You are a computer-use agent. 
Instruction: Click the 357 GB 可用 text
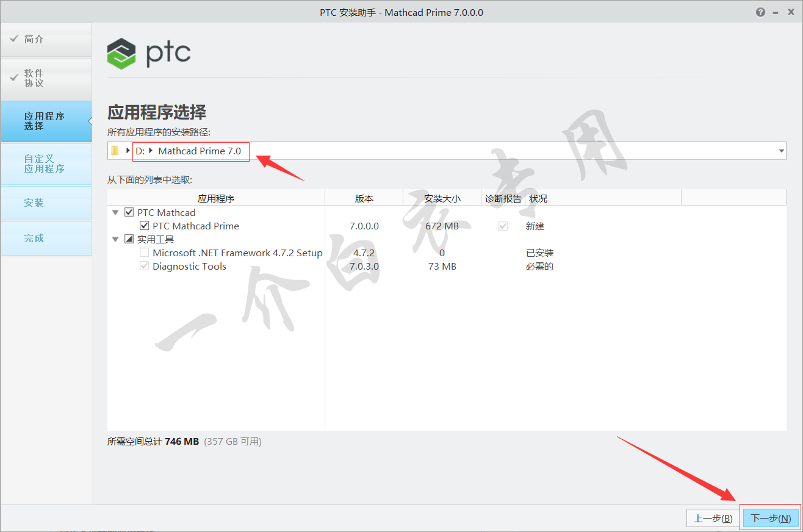point(232,441)
